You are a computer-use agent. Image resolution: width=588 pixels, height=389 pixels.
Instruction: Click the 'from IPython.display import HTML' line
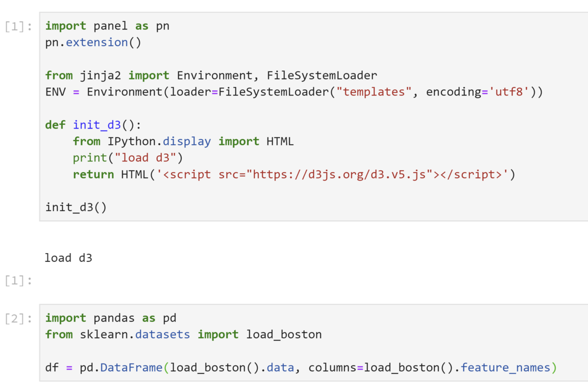[x=183, y=141]
